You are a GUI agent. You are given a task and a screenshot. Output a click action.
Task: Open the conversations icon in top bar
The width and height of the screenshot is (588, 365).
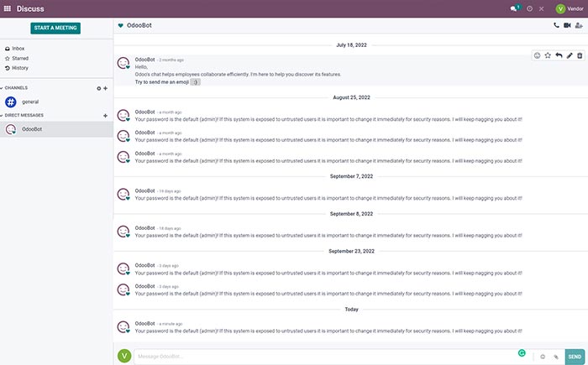[514, 8]
